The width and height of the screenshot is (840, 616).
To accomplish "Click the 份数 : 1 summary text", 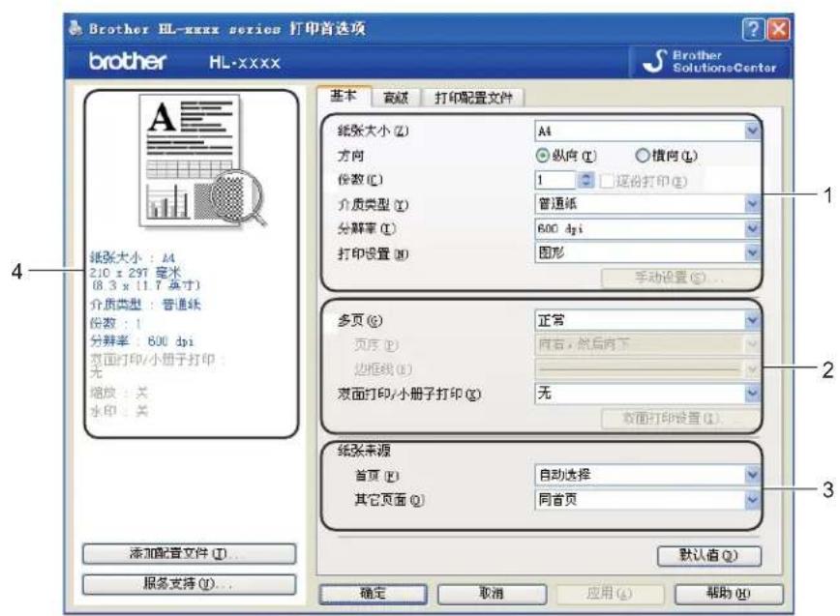I will 116,323.
